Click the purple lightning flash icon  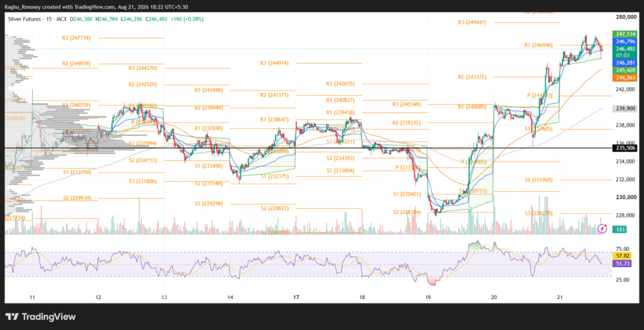pos(602,228)
